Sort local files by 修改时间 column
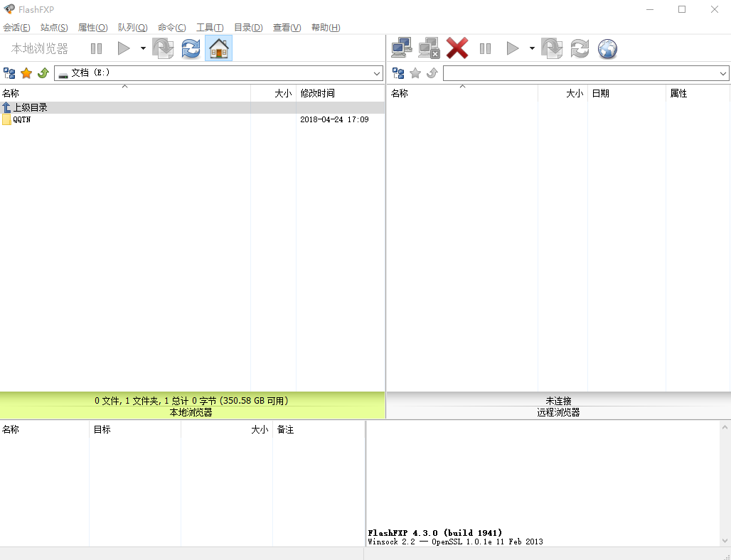Image resolution: width=731 pixels, height=560 pixels. coord(318,93)
